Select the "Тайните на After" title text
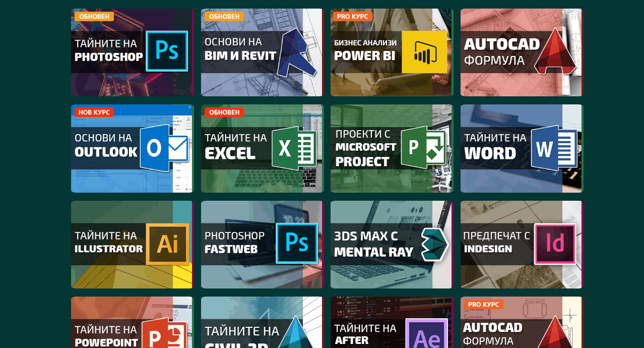The image size is (644, 348). (365, 334)
